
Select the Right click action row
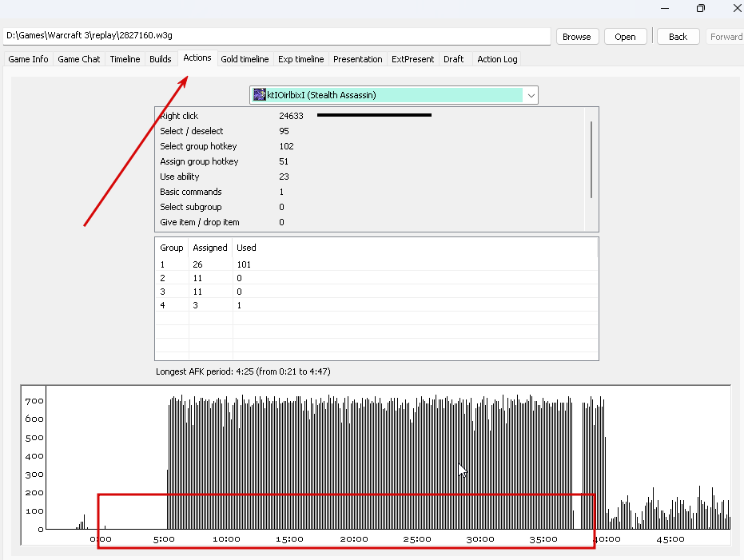pos(370,116)
